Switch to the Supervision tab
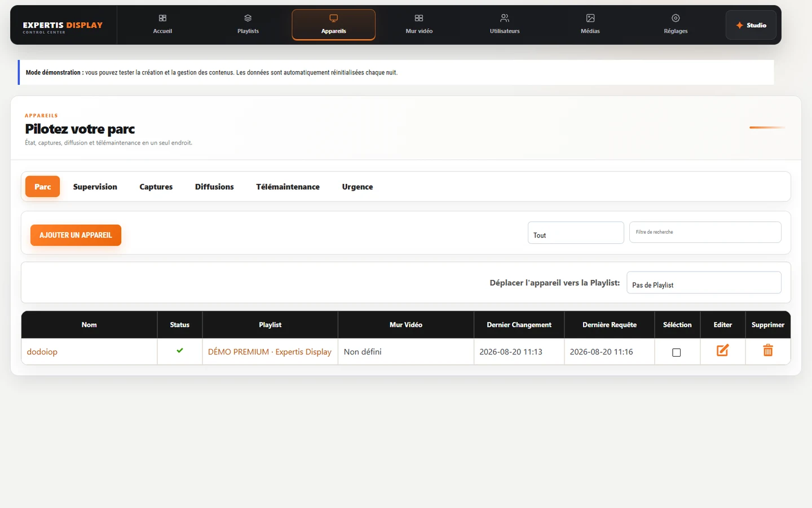Image resolution: width=812 pixels, height=508 pixels. point(95,187)
